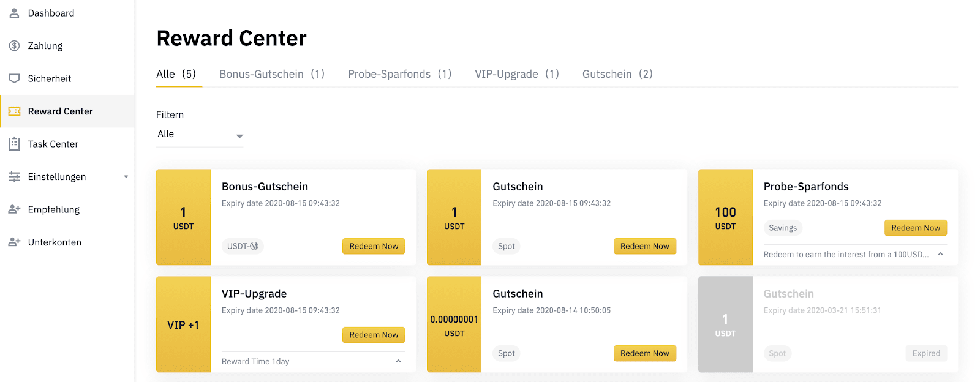
Task: Redeem the Probe-Sparfonds 100 USDT reward
Action: [x=916, y=228]
